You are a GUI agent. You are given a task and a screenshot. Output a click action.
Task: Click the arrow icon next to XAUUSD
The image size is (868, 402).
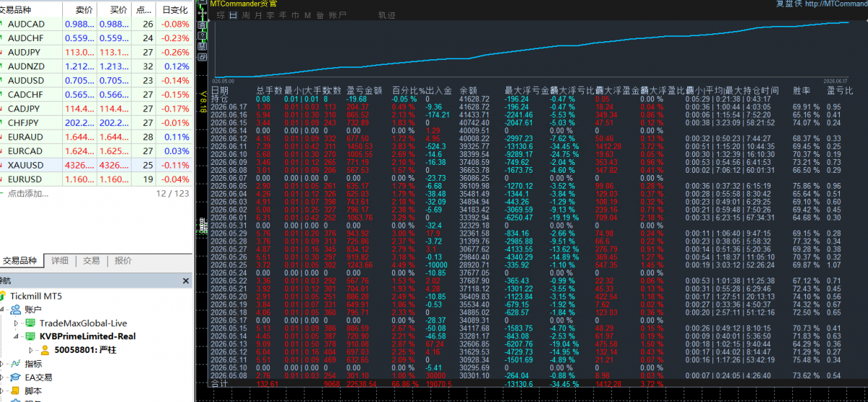click(1, 165)
